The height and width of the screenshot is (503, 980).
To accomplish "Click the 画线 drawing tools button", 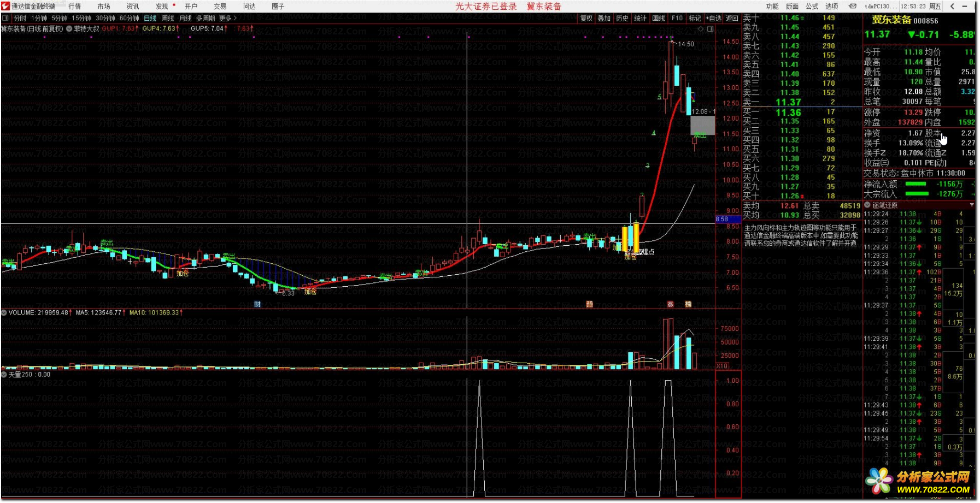I will point(659,19).
